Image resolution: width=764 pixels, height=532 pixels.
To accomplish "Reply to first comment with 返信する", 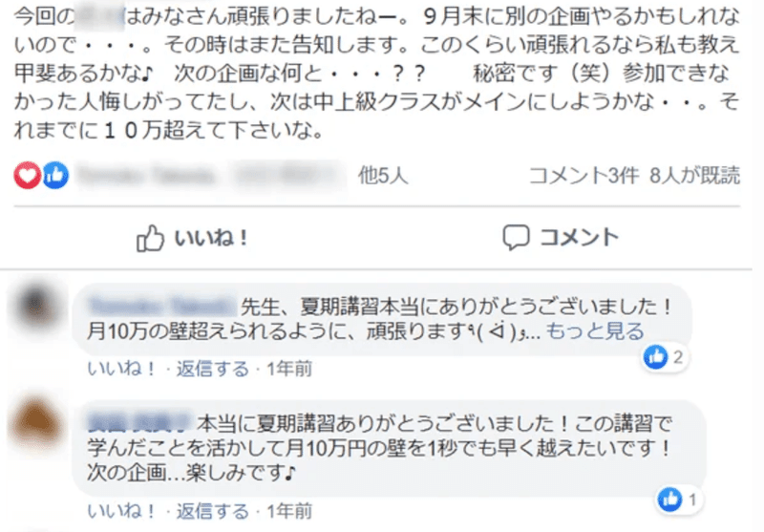I will [x=212, y=369].
